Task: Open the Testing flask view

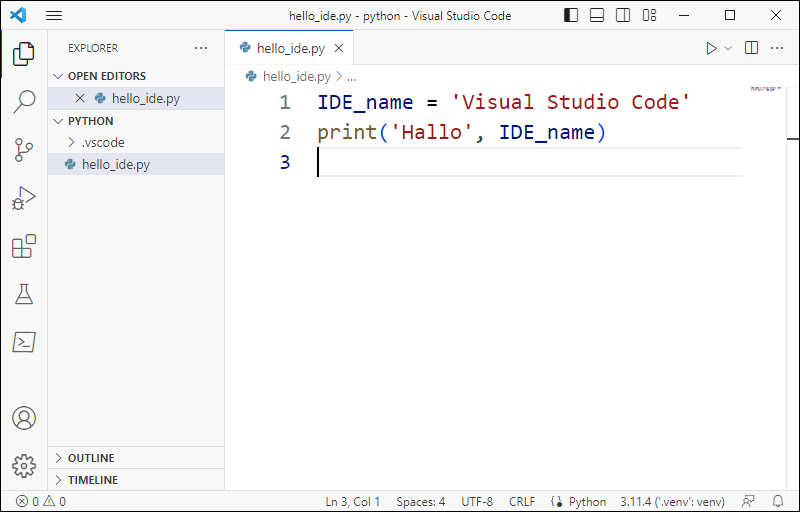Action: pyautogui.click(x=23, y=294)
